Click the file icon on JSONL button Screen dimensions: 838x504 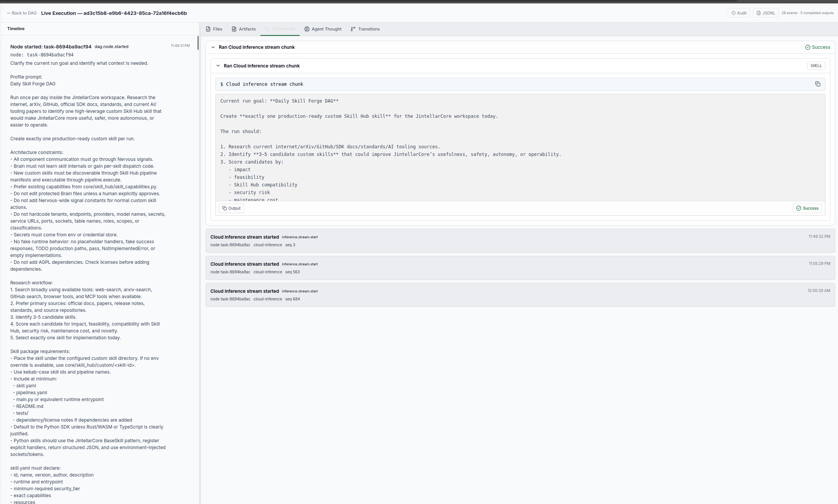click(x=759, y=13)
